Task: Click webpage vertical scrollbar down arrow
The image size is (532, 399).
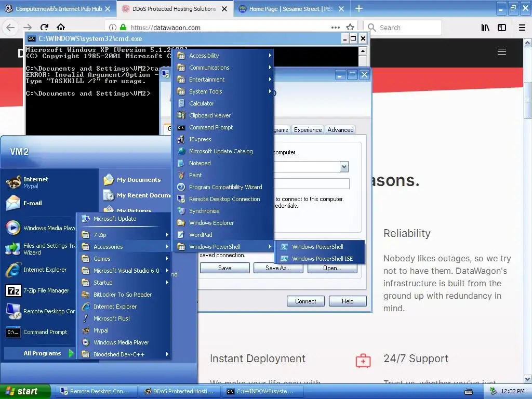Action: pyautogui.click(x=528, y=379)
